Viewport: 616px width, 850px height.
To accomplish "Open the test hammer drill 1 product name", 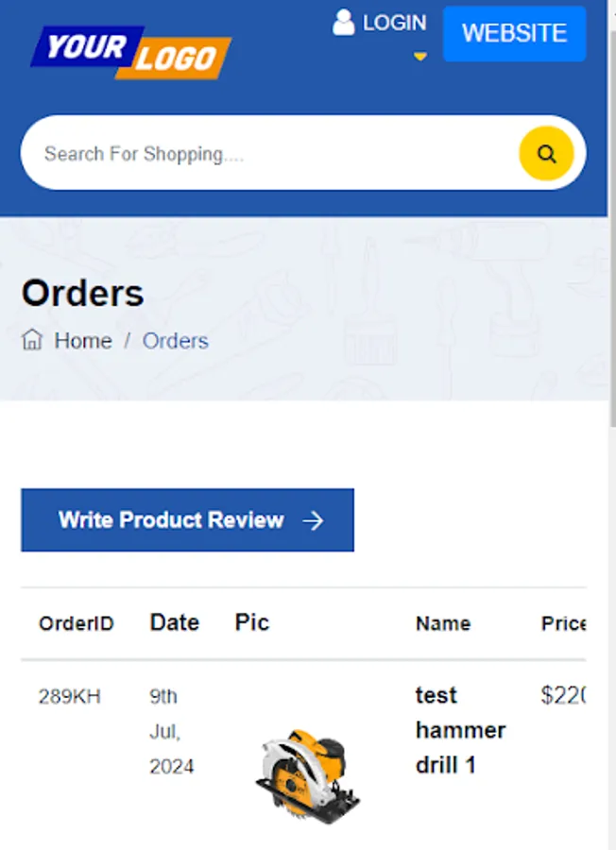I will (460, 730).
